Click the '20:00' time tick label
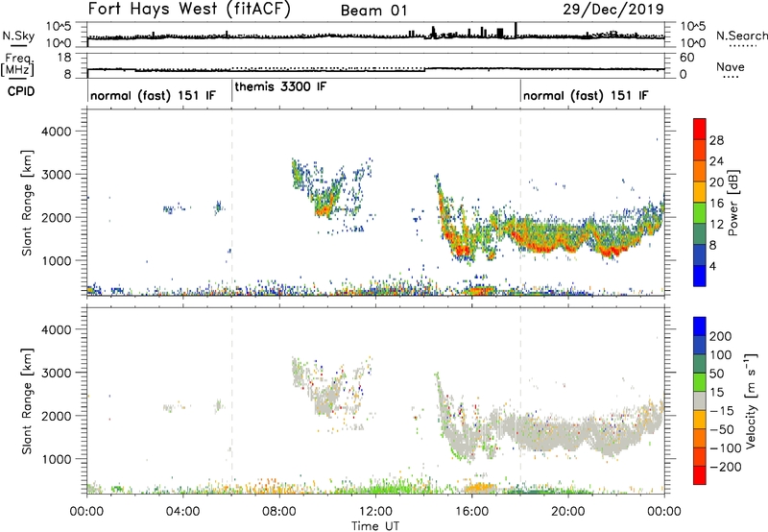 click(568, 512)
